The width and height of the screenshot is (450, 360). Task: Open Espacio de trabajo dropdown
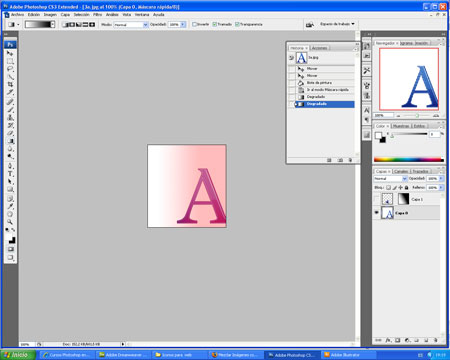click(x=337, y=24)
